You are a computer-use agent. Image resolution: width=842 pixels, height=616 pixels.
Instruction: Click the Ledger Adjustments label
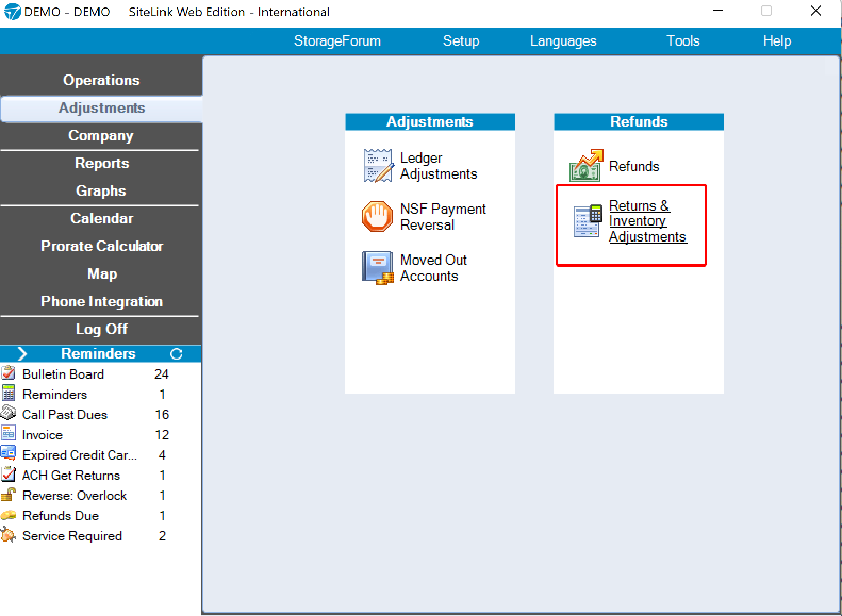click(x=439, y=166)
